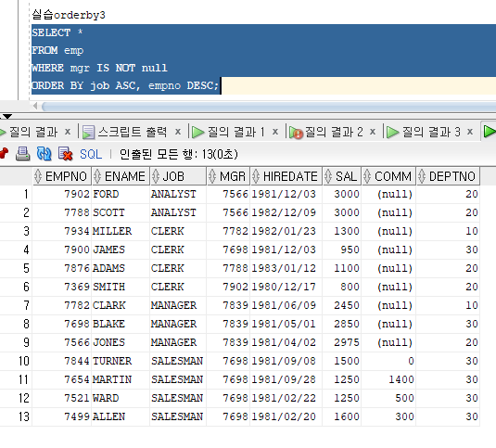Click the 2975 salary cell for JONES
Image resolution: width=496 pixels, height=448 pixels.
[x=342, y=342]
